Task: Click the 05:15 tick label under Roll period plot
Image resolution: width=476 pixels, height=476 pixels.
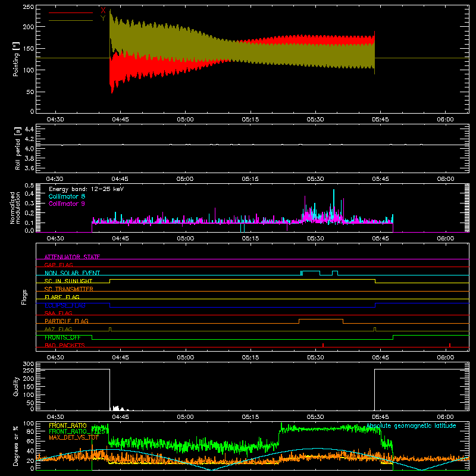Action: [x=250, y=179]
